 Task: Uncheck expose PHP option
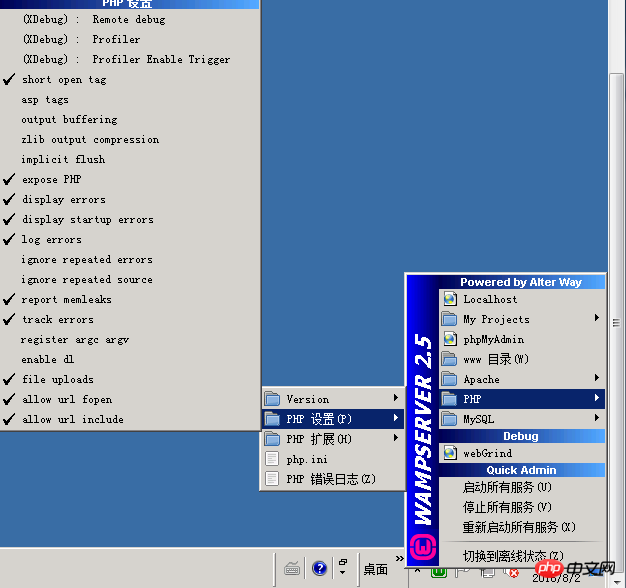pos(130,179)
